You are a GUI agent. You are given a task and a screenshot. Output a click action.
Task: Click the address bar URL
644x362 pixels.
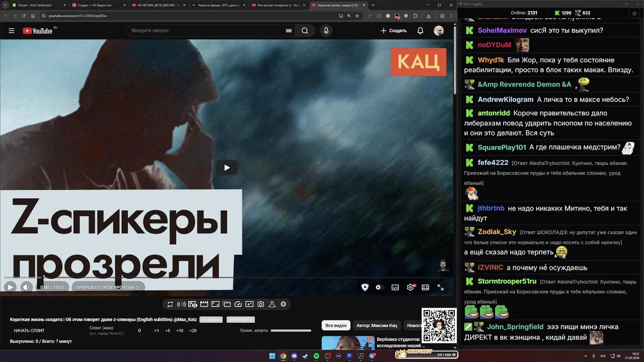pos(77,16)
